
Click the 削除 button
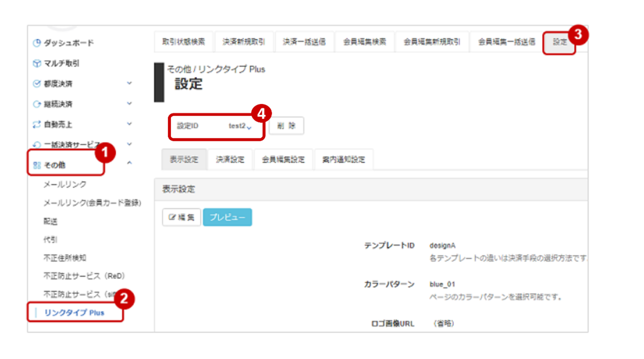click(287, 125)
